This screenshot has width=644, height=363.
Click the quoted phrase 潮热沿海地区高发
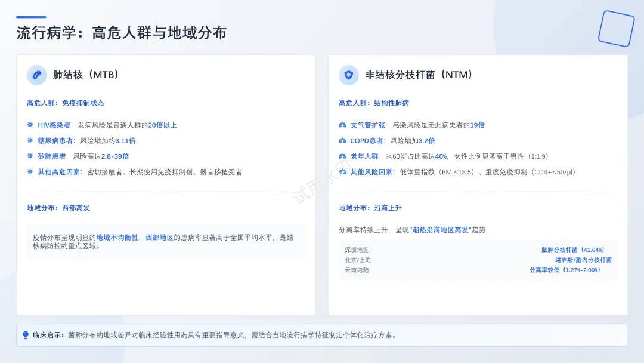tap(440, 230)
